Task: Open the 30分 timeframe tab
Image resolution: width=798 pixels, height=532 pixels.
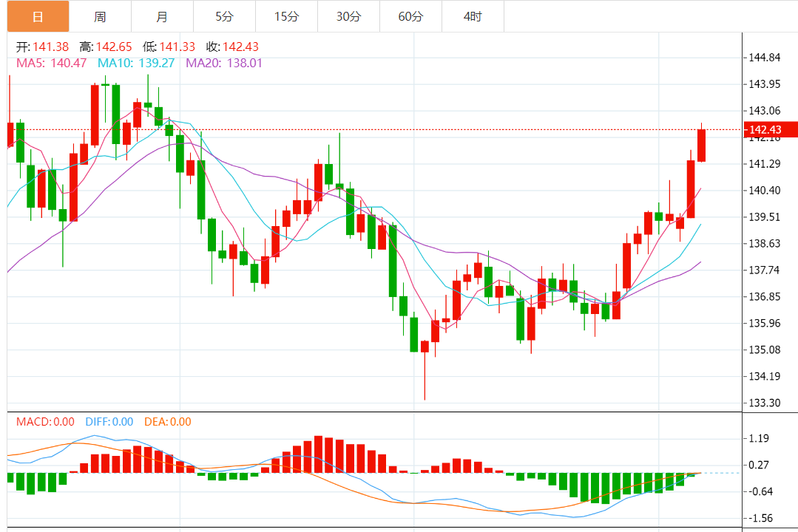Action: pos(348,16)
